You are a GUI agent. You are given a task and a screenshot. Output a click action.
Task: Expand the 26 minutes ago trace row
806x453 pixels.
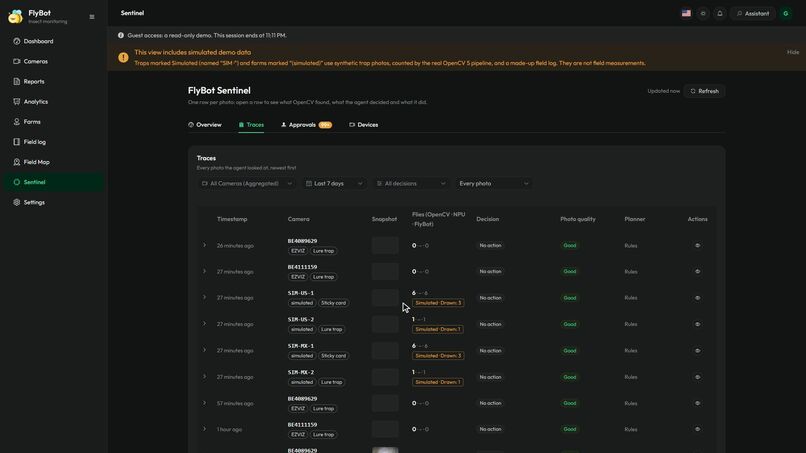coord(205,245)
